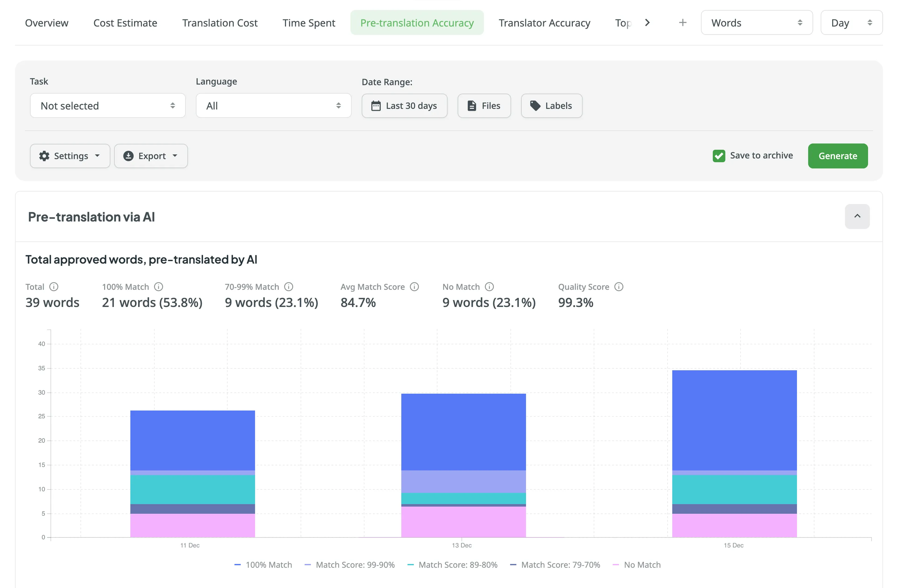Switch to the Translator Accuracy tab
Screen dimensions: 898x588
click(544, 23)
